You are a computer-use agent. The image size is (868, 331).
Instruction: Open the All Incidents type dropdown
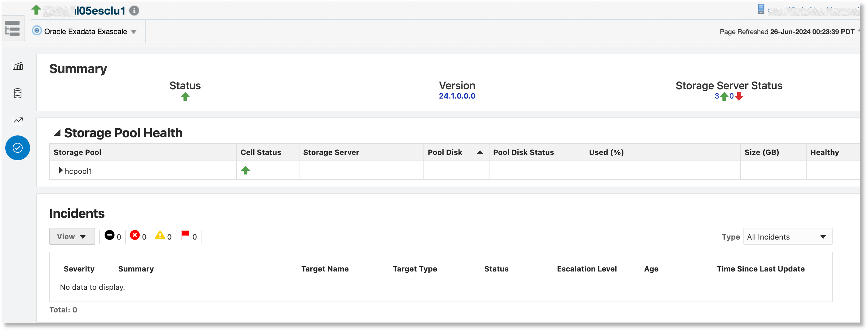(x=787, y=237)
